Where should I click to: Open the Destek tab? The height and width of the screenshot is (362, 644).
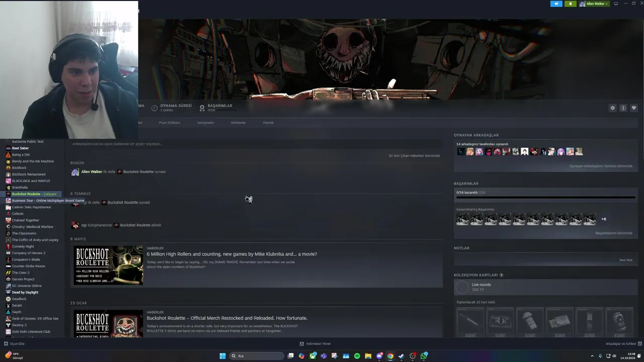(x=268, y=123)
